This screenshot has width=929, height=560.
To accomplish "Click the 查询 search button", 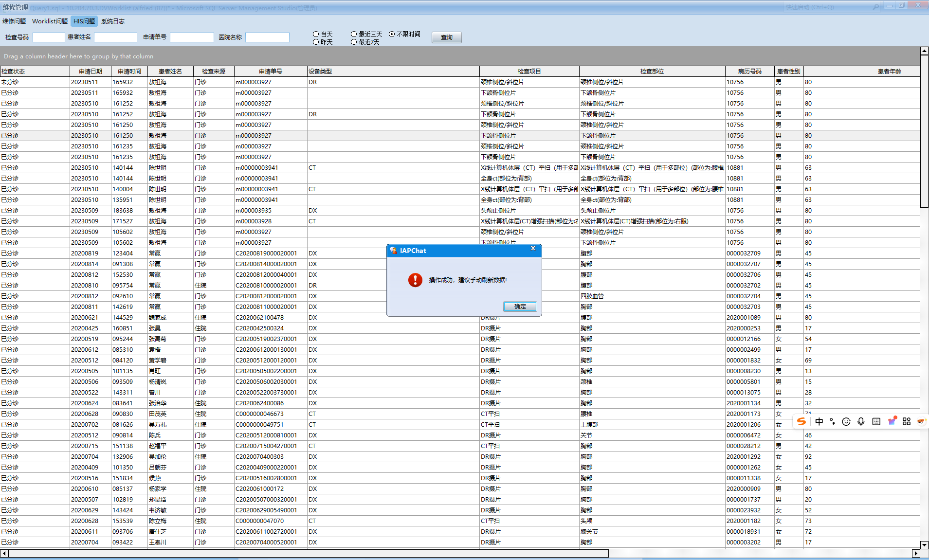I will click(446, 37).
